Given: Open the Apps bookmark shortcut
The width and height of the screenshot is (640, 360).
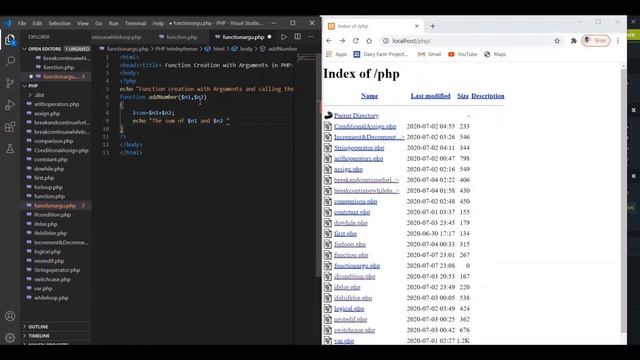Looking at the screenshot, I should coord(337,54).
